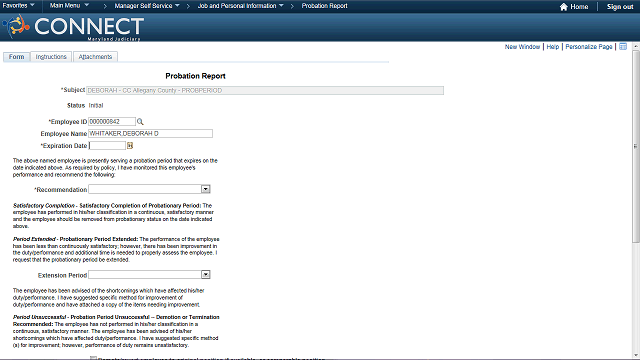The height and width of the screenshot is (360, 640).
Task: Open the Extension Period dropdown
Action: point(149,275)
